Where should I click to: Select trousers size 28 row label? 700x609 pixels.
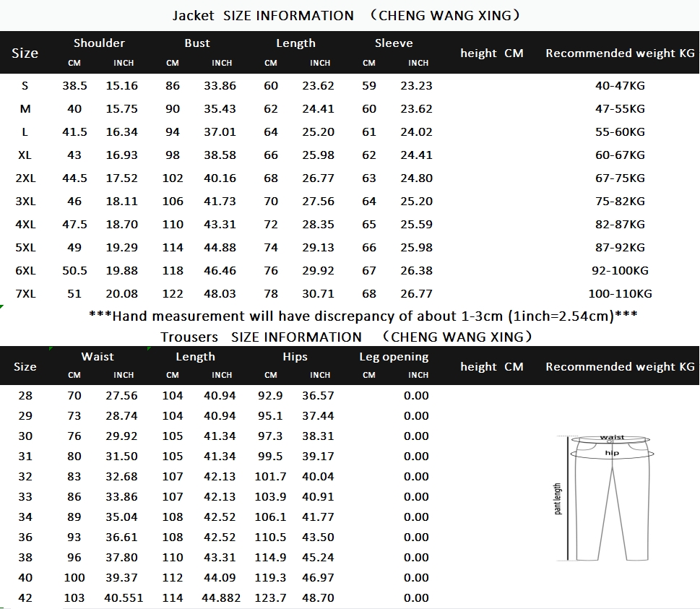coord(25,396)
